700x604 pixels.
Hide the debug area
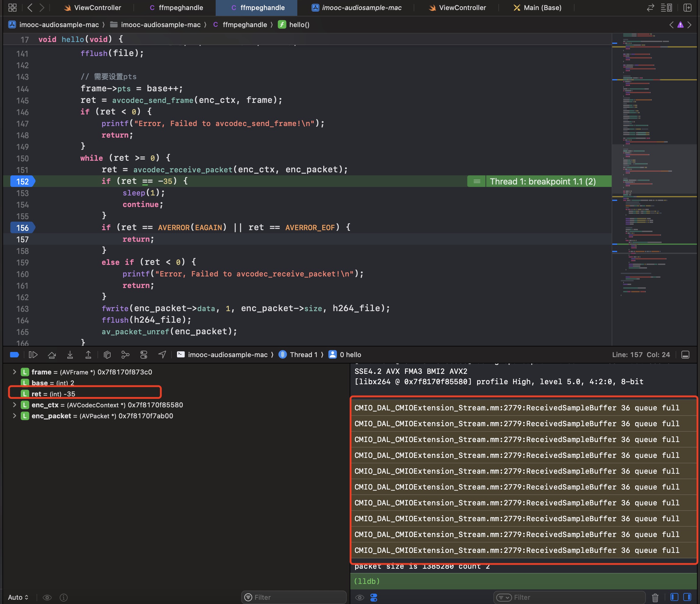[x=685, y=354]
